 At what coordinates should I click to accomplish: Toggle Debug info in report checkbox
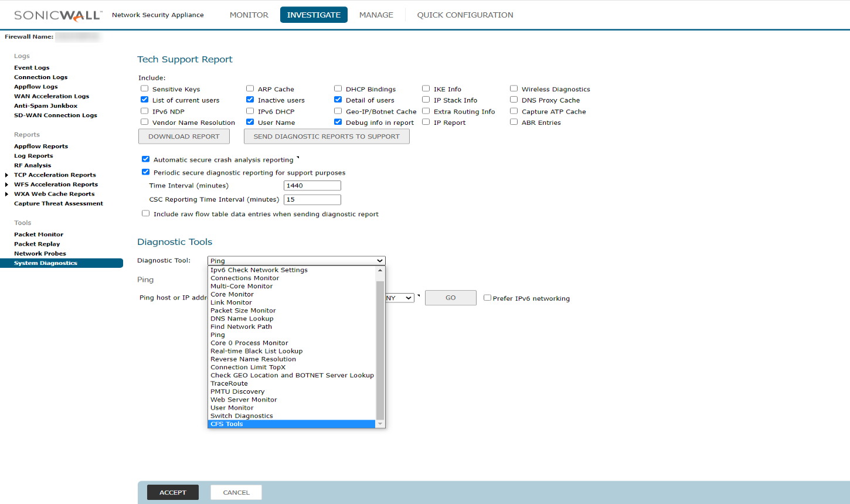[338, 122]
